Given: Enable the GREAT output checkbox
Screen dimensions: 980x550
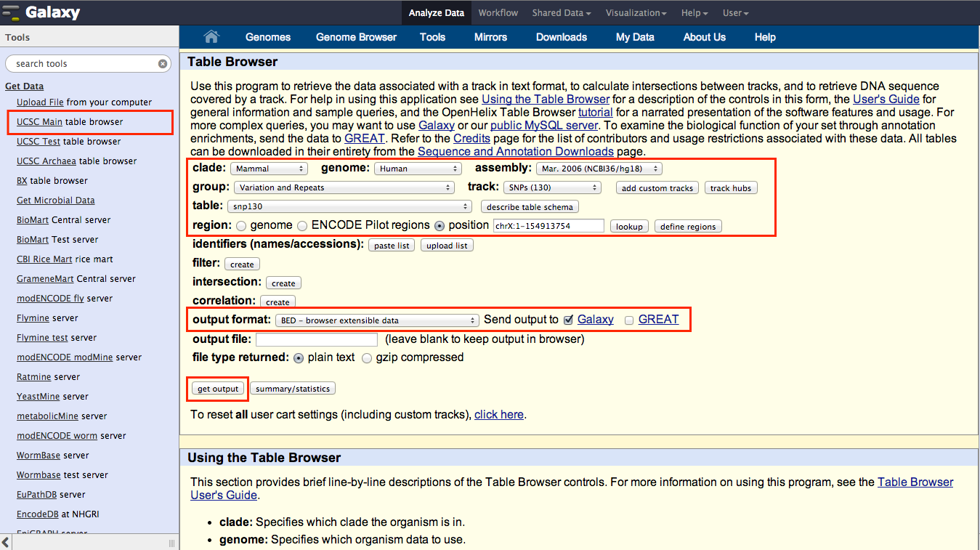Looking at the screenshot, I should (629, 320).
